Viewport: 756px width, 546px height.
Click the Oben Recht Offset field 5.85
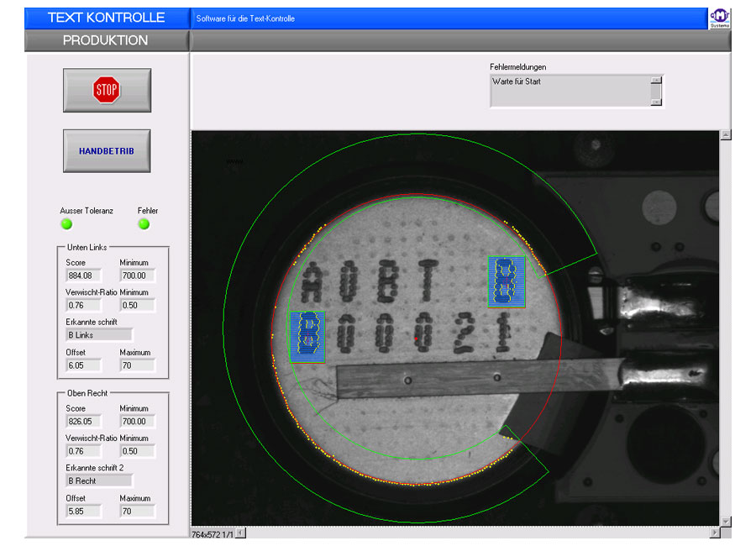point(82,511)
